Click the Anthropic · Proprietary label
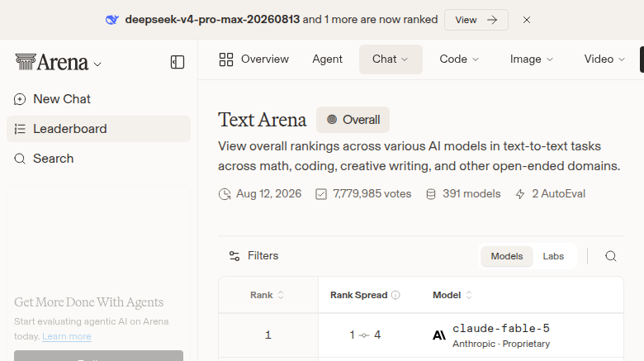The height and width of the screenshot is (361, 644). pos(501,344)
